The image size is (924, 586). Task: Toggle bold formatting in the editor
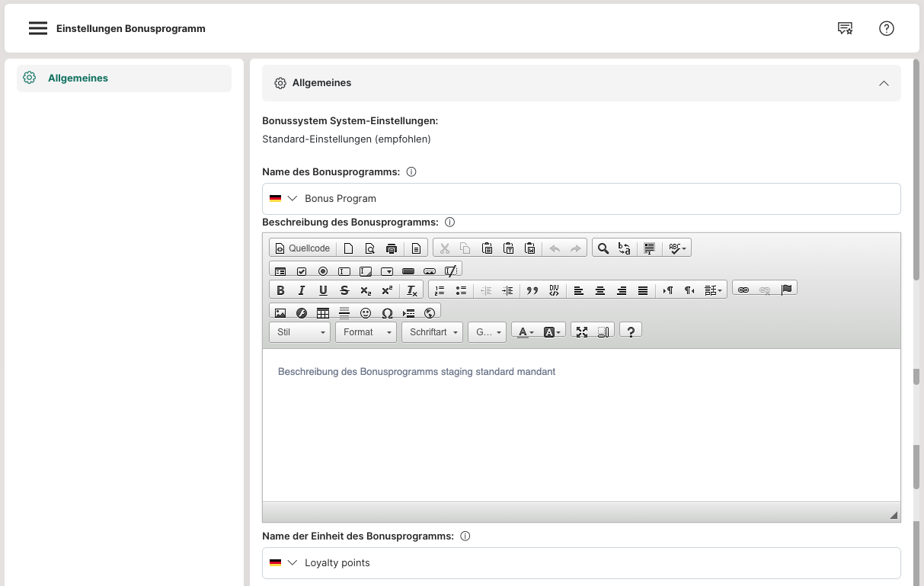280,290
